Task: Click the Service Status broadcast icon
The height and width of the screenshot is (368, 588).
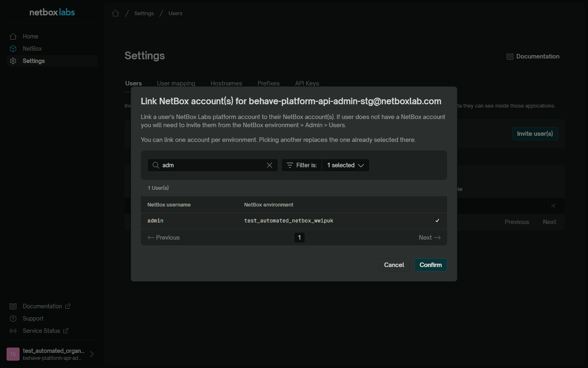Action: (x=13, y=331)
